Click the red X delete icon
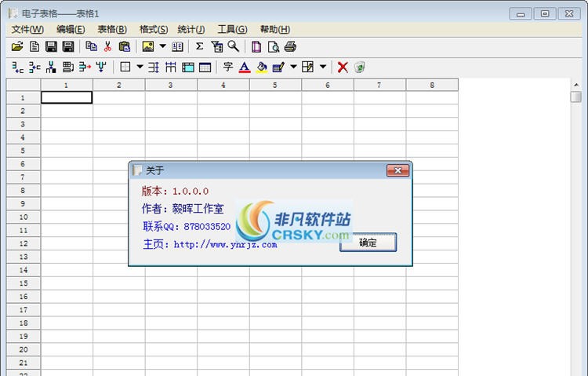 343,68
